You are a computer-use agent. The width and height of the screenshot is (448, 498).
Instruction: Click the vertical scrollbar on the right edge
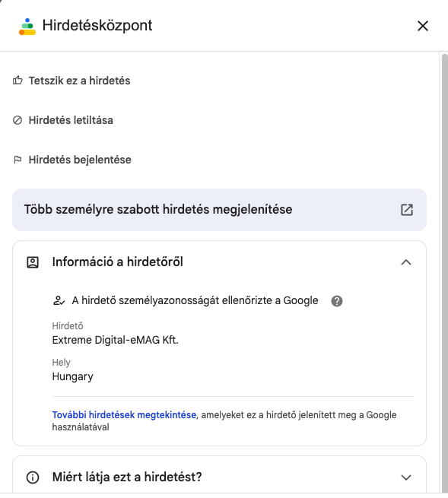[444, 273]
